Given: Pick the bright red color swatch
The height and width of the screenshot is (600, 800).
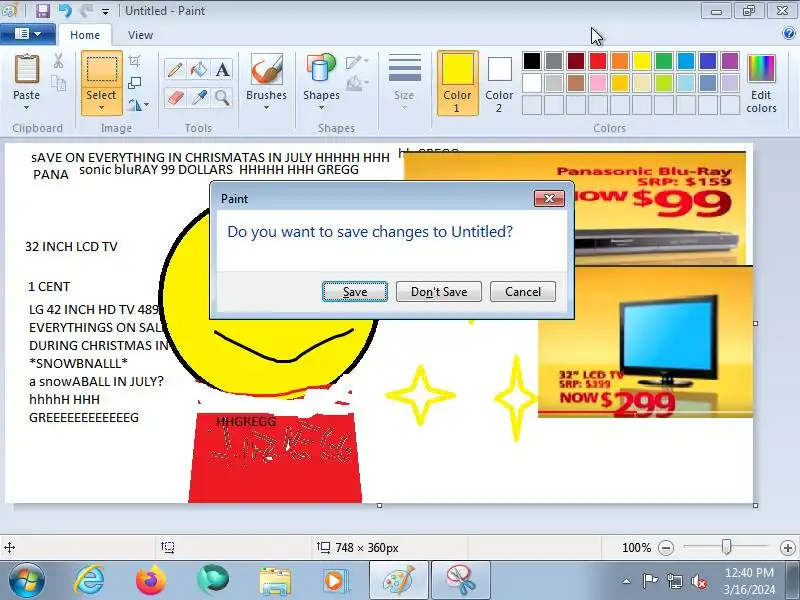Looking at the screenshot, I should pyautogui.click(x=597, y=61).
